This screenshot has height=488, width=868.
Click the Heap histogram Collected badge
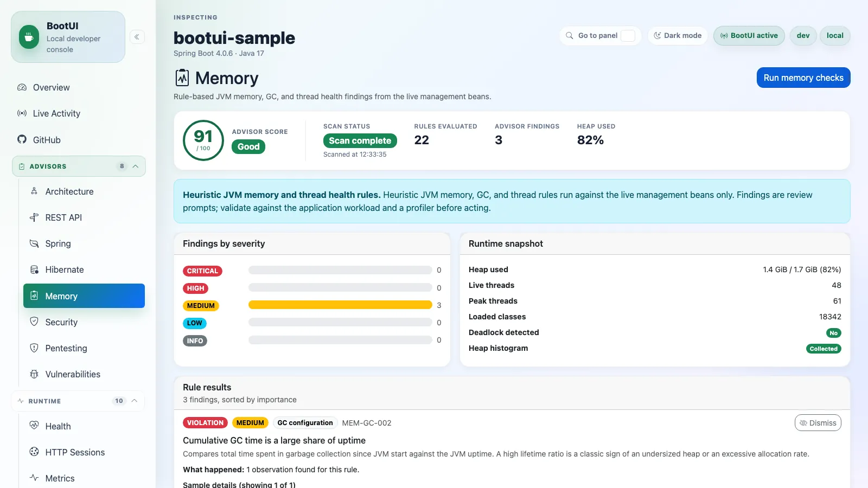[x=824, y=349]
